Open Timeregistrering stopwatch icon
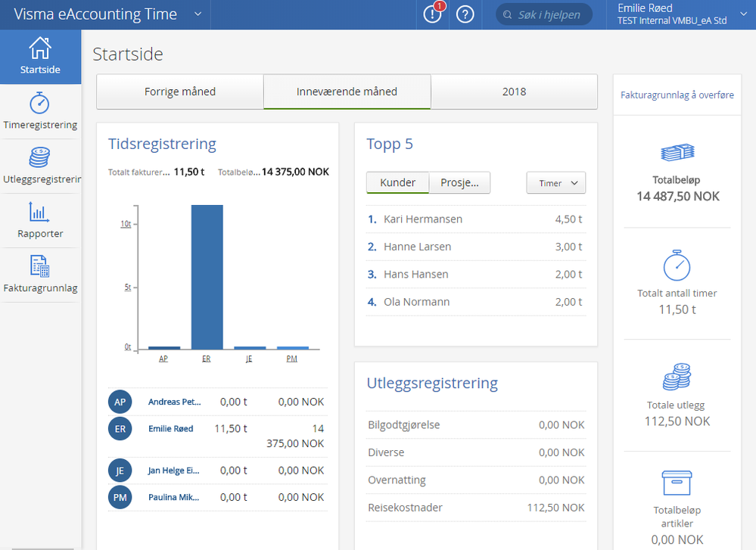 click(40, 103)
